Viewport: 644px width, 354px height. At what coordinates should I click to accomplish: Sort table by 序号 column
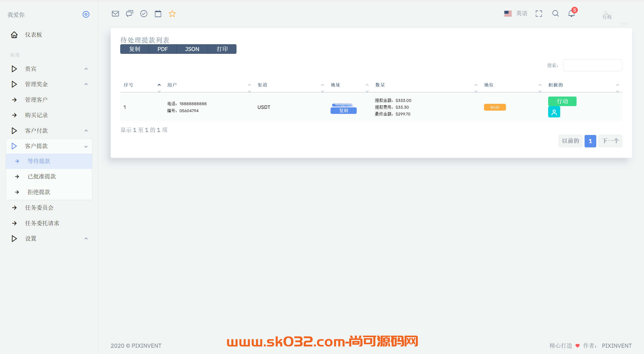coord(142,85)
